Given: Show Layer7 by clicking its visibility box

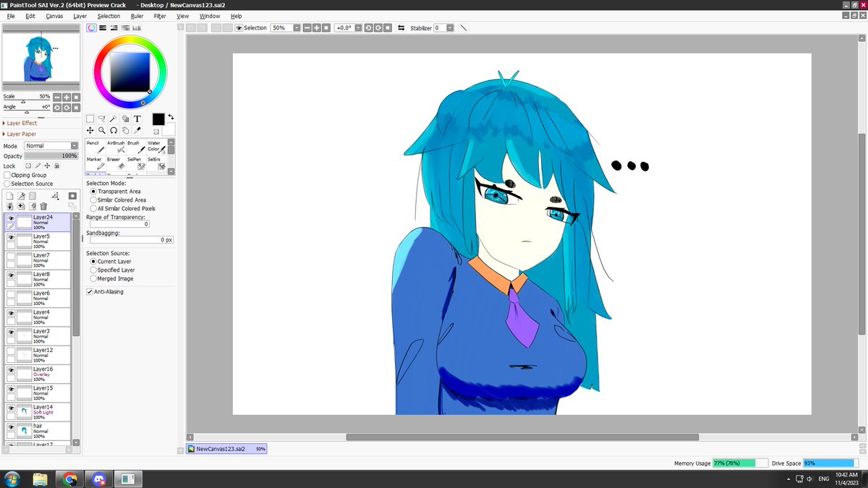Looking at the screenshot, I should pyautogui.click(x=11, y=256).
